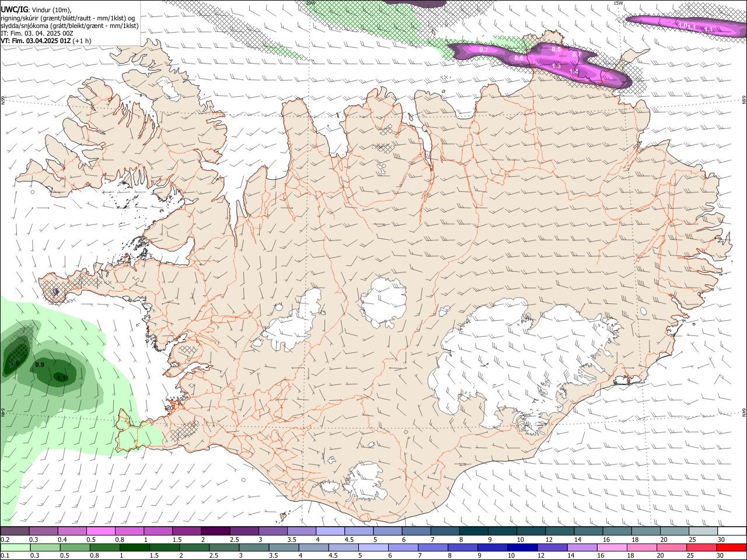Click the royal blue rain swatch labeled 8
747x560 pixels.
click(x=463, y=547)
